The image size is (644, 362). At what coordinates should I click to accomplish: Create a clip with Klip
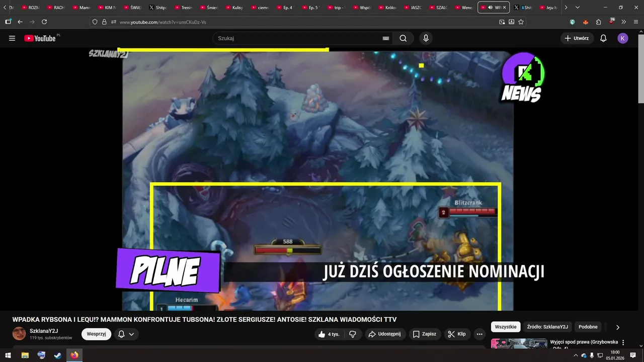pyautogui.click(x=457, y=334)
